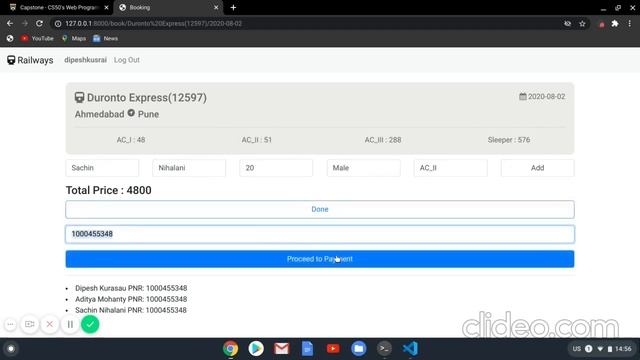Open YouTube app from the shelf

(x=333, y=349)
